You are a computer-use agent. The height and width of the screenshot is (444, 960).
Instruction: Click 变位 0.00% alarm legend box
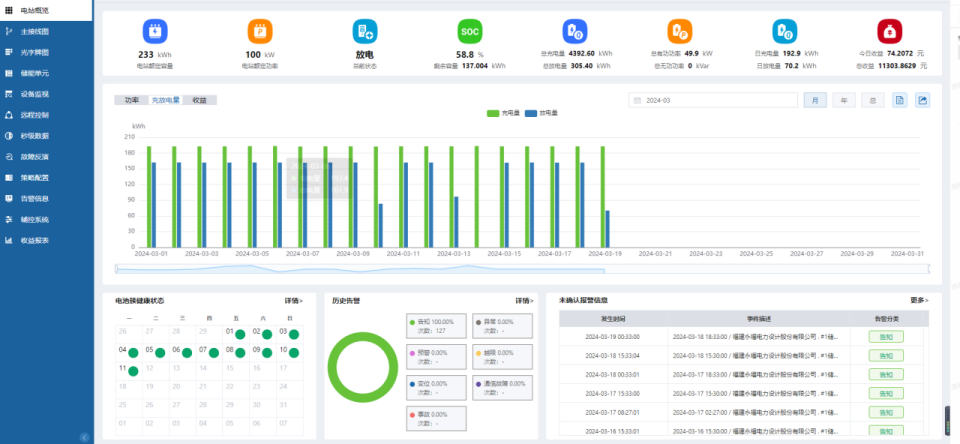(x=437, y=387)
